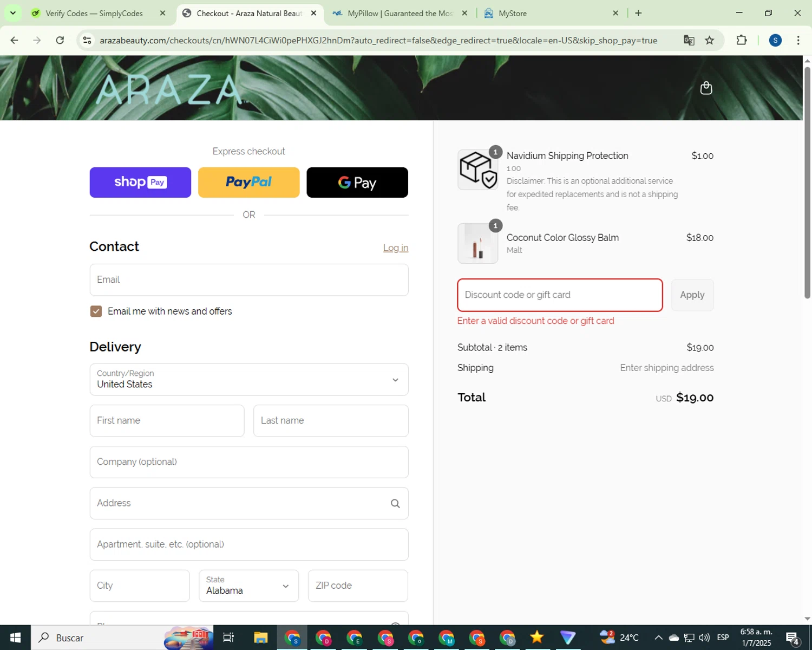Switch to the MyPillow tab
Image resolution: width=812 pixels, height=650 pixels.
click(400, 14)
